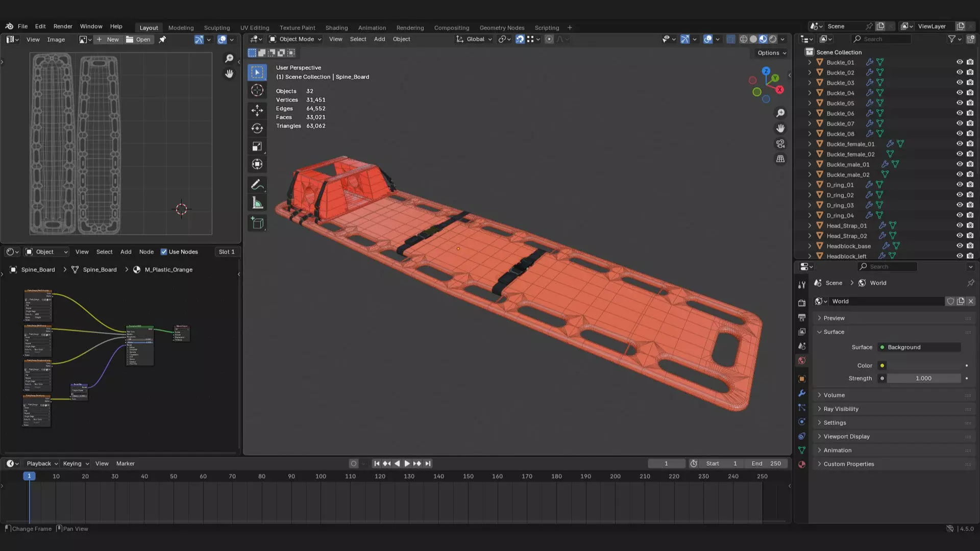Open the Output properties tab

pos(802,317)
